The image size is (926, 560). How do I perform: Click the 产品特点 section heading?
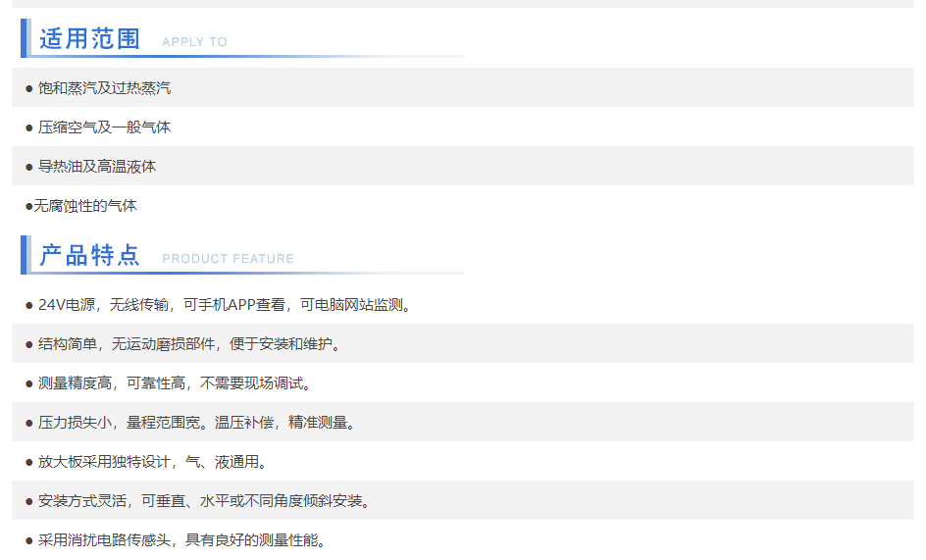click(x=90, y=256)
